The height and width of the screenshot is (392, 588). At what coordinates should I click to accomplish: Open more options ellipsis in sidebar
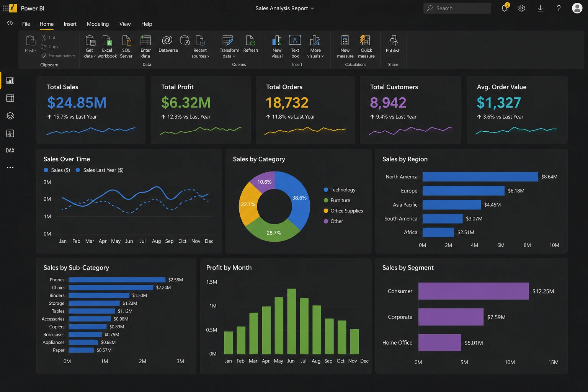10,167
